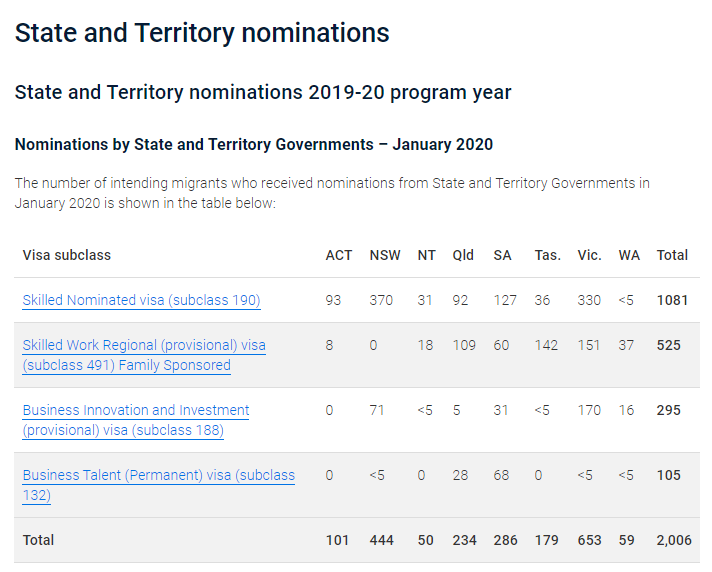Select the Qld column header
712x572 pixels.
pyautogui.click(x=463, y=255)
